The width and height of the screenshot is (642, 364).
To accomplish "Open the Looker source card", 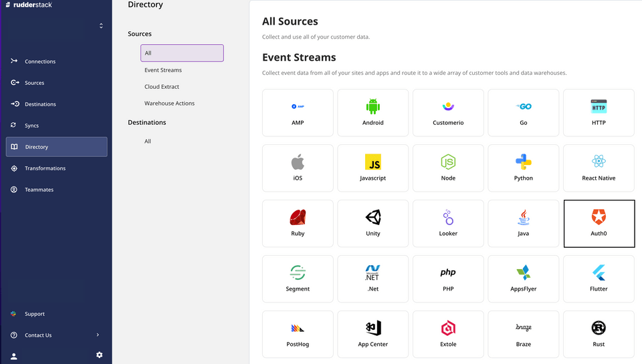I will pyautogui.click(x=448, y=223).
